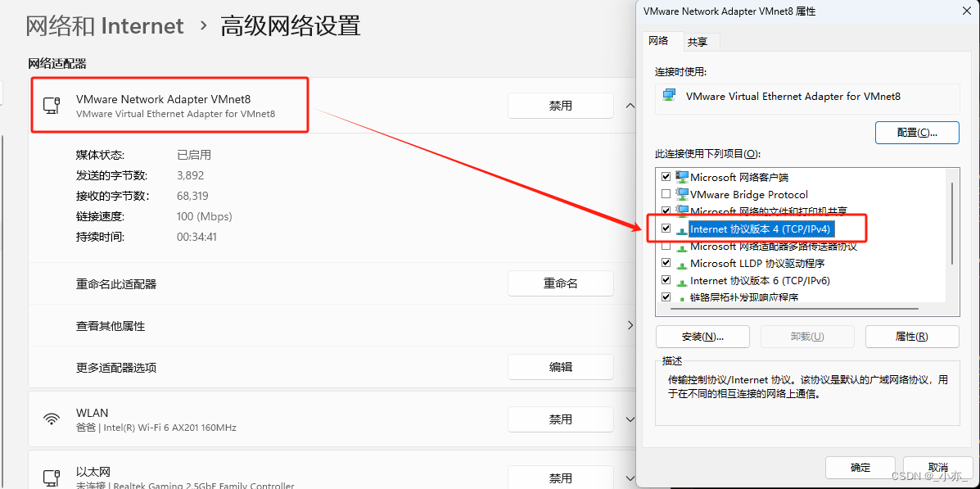The width and height of the screenshot is (980, 489).
Task: Click 禁用 button for 以太网
Action: 561,478
